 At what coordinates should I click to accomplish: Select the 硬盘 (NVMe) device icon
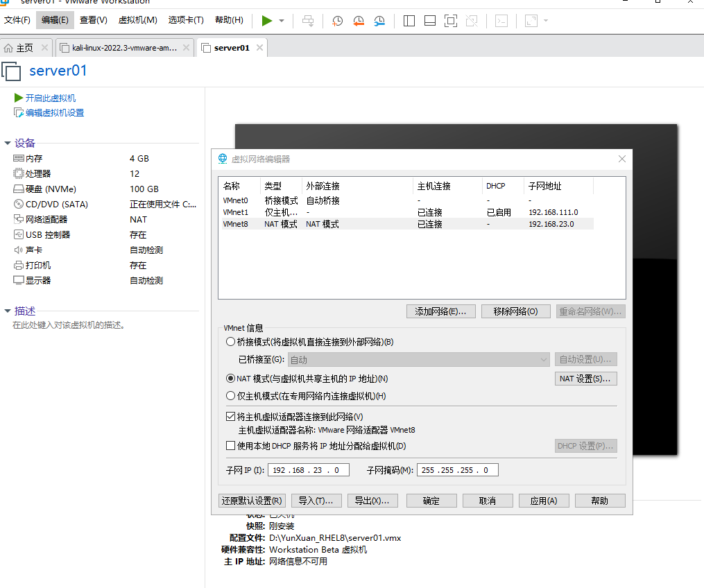tap(19, 189)
